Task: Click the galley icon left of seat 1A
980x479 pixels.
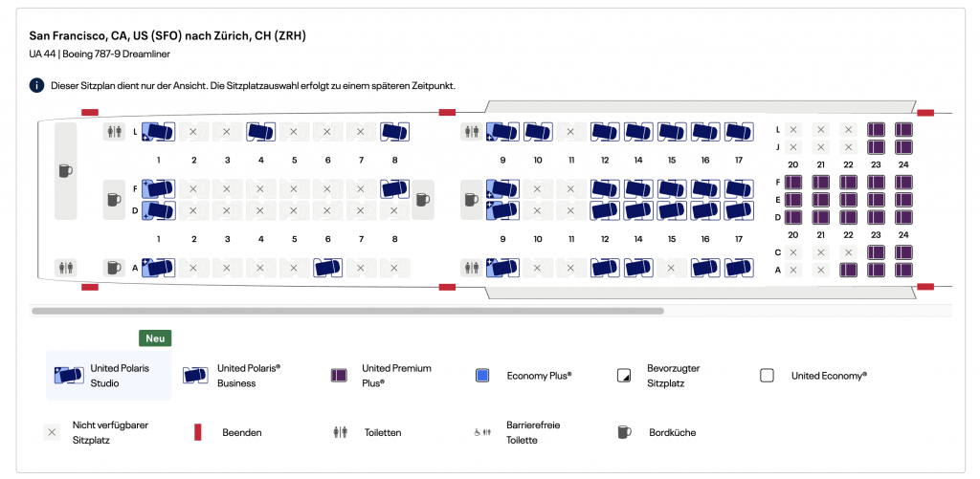Action: point(114,268)
